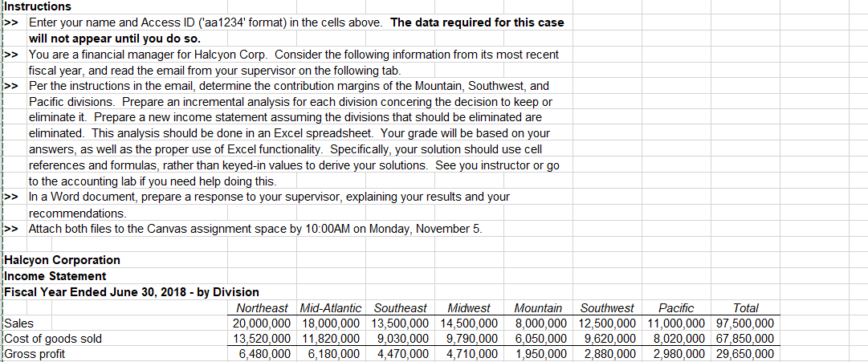Select the 'recommendations.' text line
The height and width of the screenshot is (362, 868).
click(x=78, y=213)
